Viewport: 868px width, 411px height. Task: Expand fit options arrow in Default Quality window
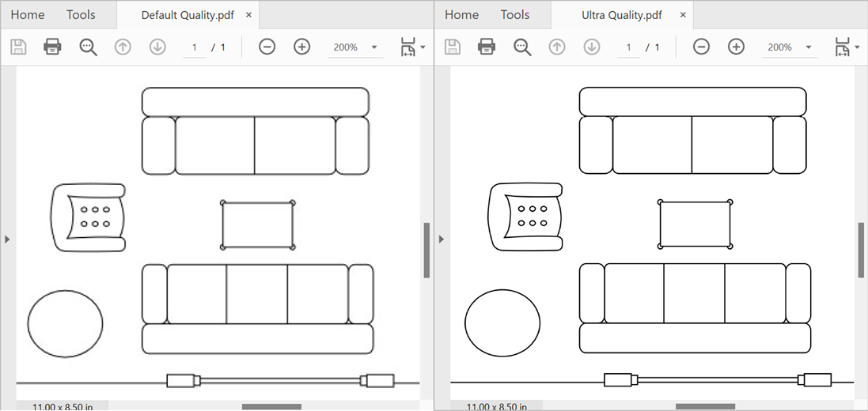(x=423, y=47)
